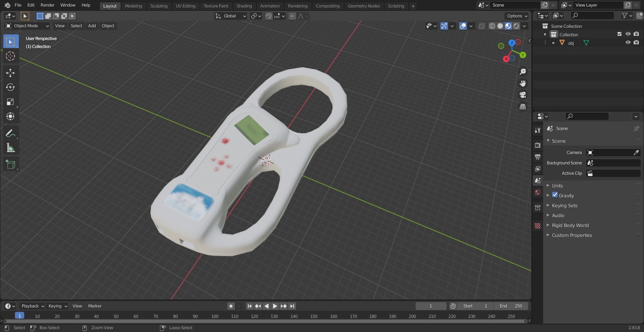
Task: Hide obj with its eye icon
Action: coord(628,42)
